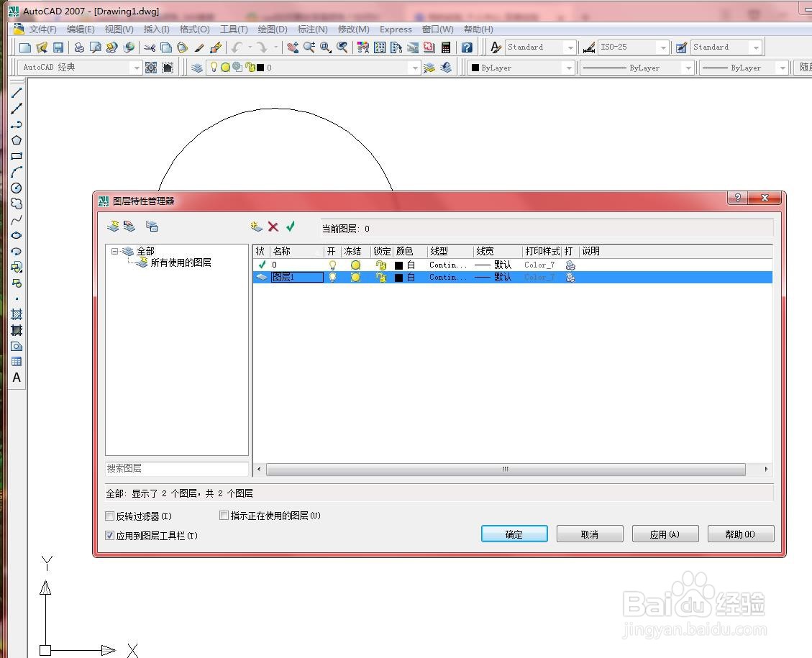
Task: Click the 取消 button
Action: point(590,534)
